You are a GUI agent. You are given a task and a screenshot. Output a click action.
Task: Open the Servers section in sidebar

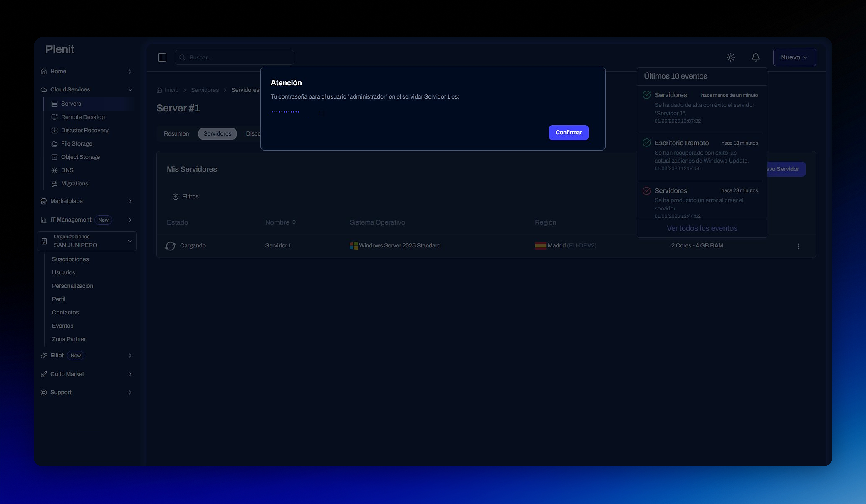[x=88, y=104]
